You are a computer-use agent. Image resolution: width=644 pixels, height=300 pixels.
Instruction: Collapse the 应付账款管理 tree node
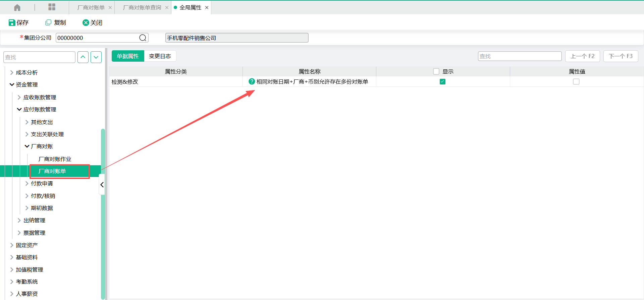(19, 109)
